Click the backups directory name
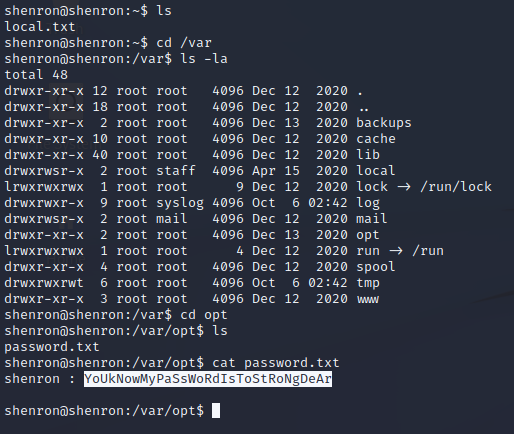The width and height of the screenshot is (514, 434). [x=384, y=123]
